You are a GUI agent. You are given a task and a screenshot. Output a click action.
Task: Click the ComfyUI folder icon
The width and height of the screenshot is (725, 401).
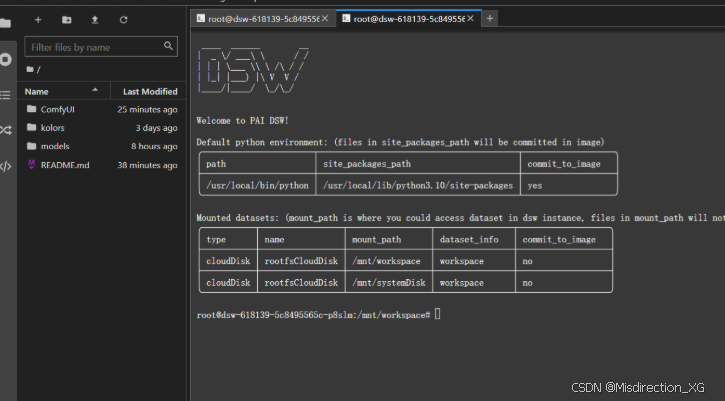click(x=31, y=109)
